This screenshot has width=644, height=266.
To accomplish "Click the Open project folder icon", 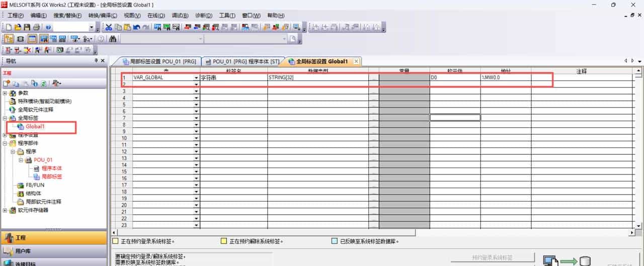I will pos(18,27).
